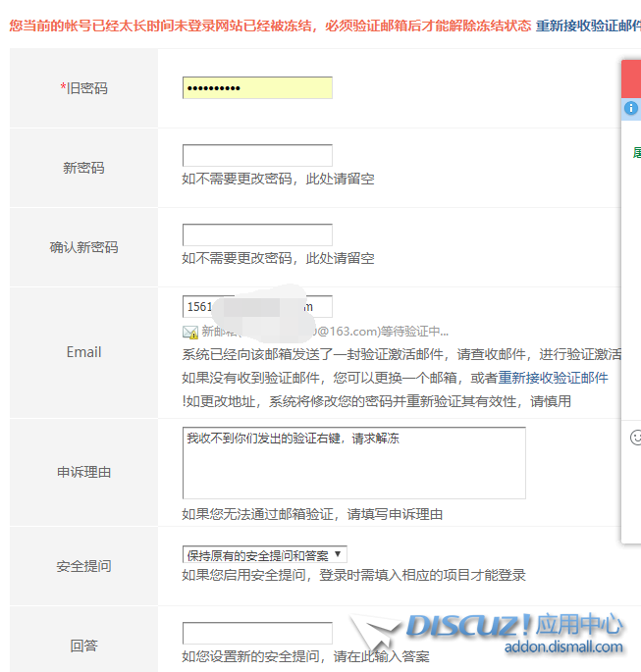Screen dimensions: 641x672
Task: Select the Email address input field
Action: click(257, 306)
